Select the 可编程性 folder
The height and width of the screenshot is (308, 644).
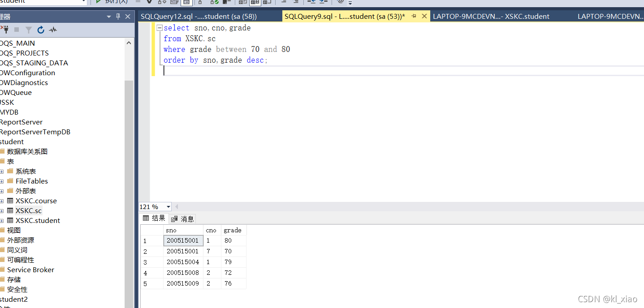pyautogui.click(x=21, y=260)
